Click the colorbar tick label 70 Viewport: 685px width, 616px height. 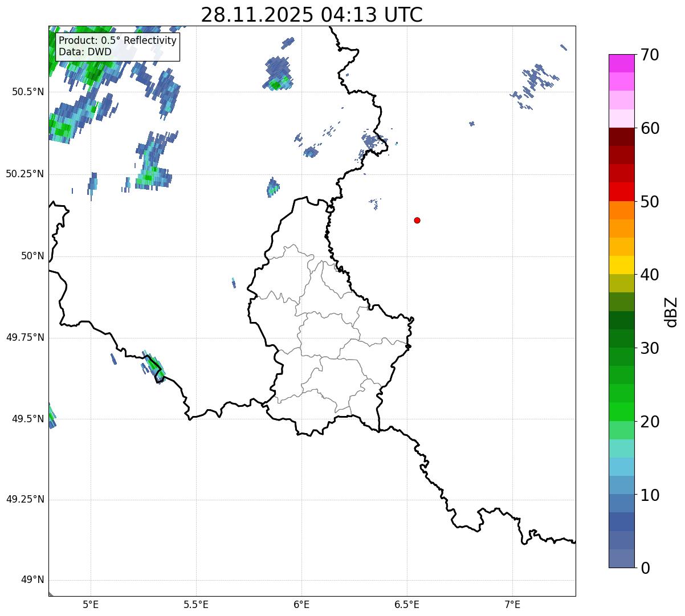click(649, 55)
